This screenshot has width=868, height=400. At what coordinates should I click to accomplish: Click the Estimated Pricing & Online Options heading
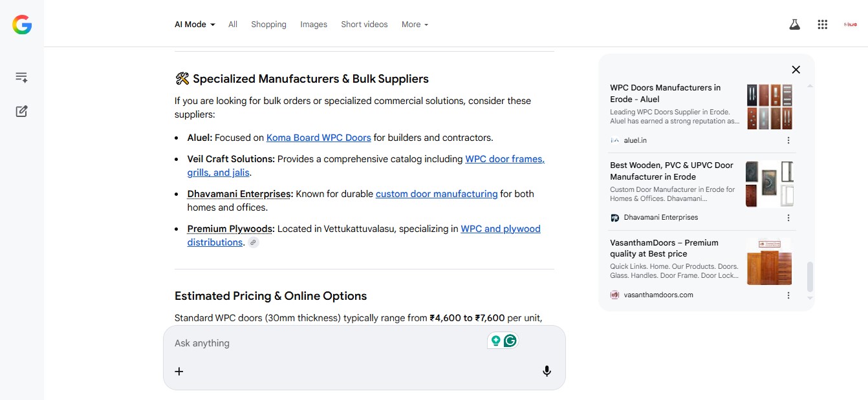coord(271,296)
